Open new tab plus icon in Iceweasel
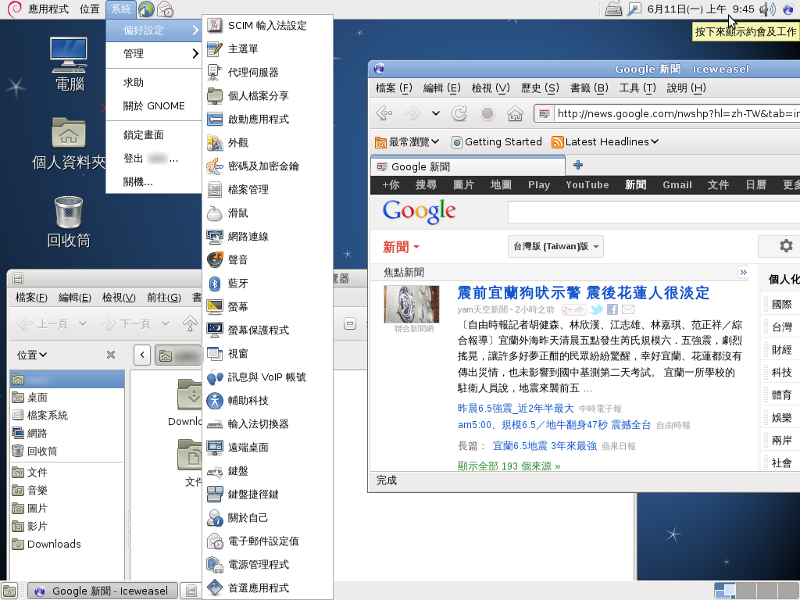The image size is (800, 600). pos(578,165)
